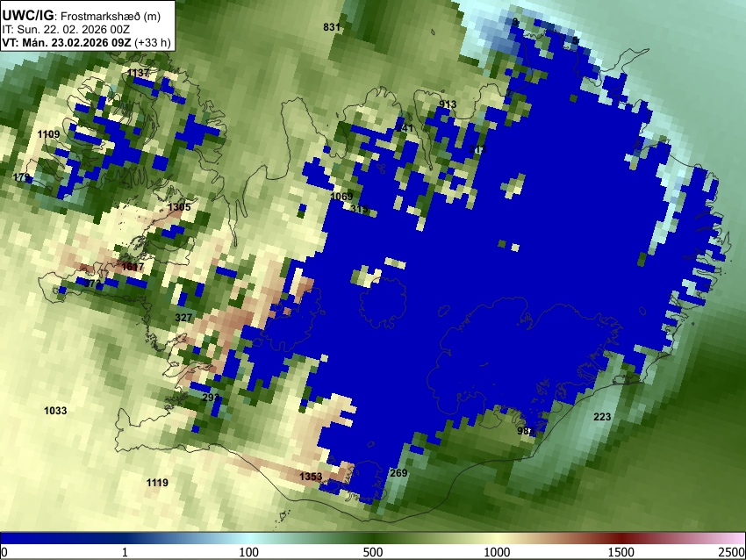This screenshot has width=746, height=560.
Task: Click the "1033" value label over the sea
Action: (x=55, y=411)
